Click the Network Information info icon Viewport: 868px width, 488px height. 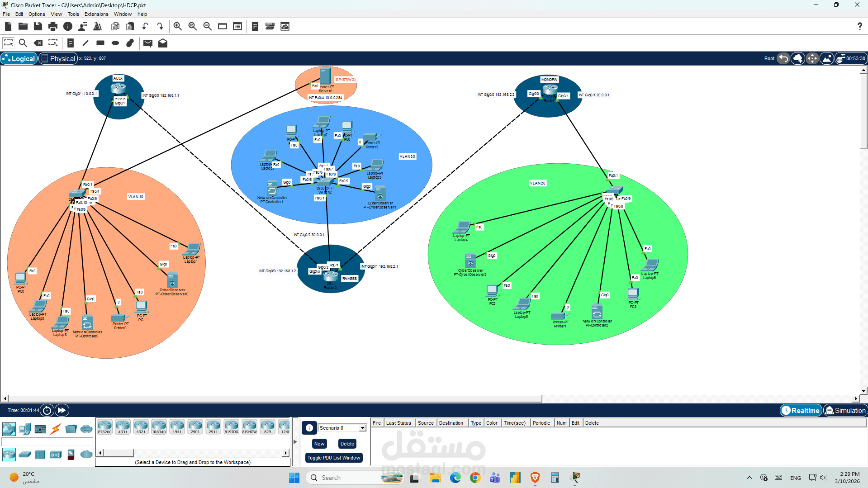68,26
